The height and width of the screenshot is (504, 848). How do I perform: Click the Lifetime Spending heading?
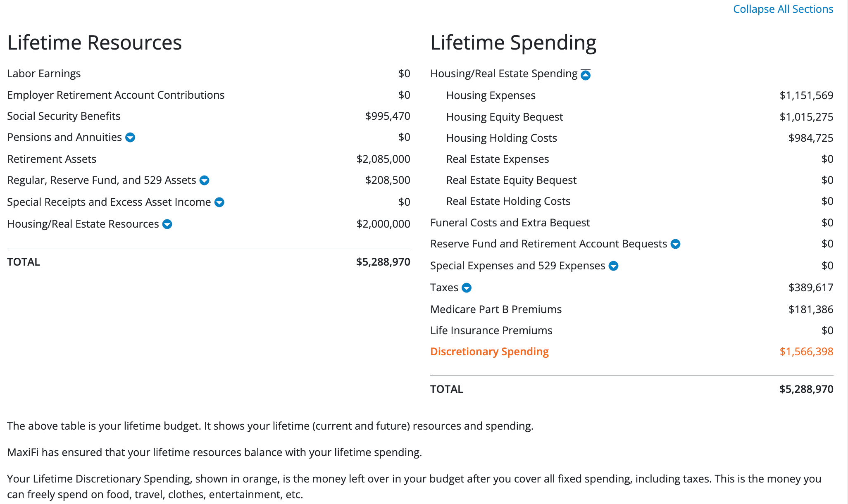[513, 43]
